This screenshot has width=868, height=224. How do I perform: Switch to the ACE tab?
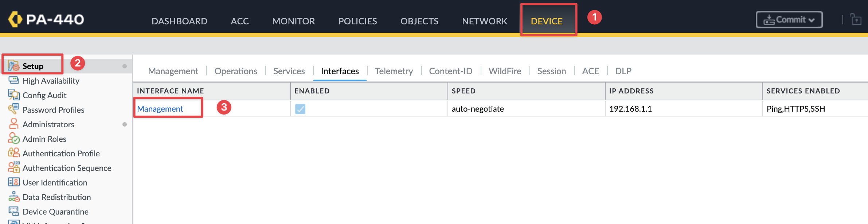click(x=591, y=71)
